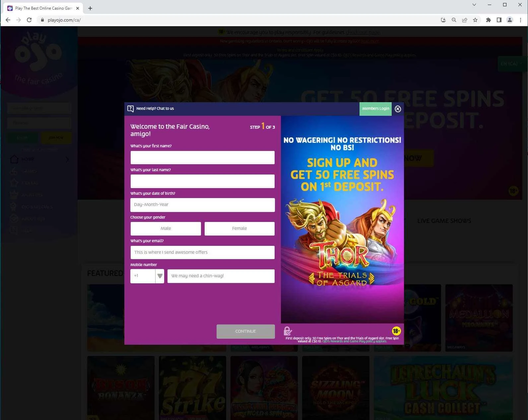Open the 777 Strike game thumbnail

click(x=192, y=388)
